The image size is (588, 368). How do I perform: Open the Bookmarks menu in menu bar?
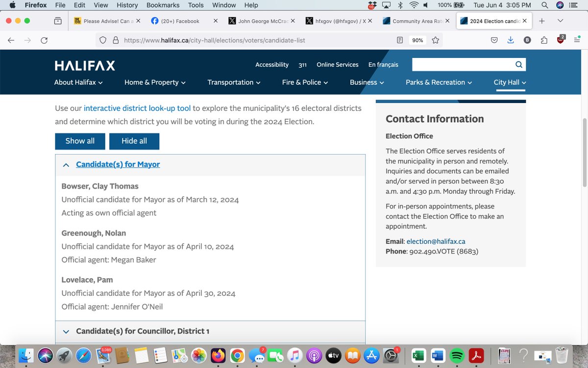(x=163, y=5)
